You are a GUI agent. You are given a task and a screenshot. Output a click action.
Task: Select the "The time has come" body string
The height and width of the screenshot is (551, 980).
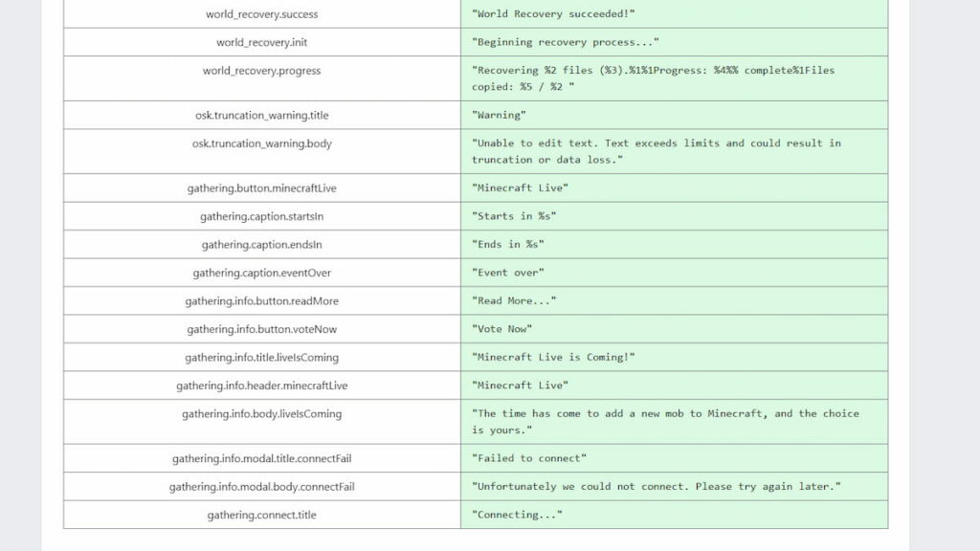tap(666, 422)
